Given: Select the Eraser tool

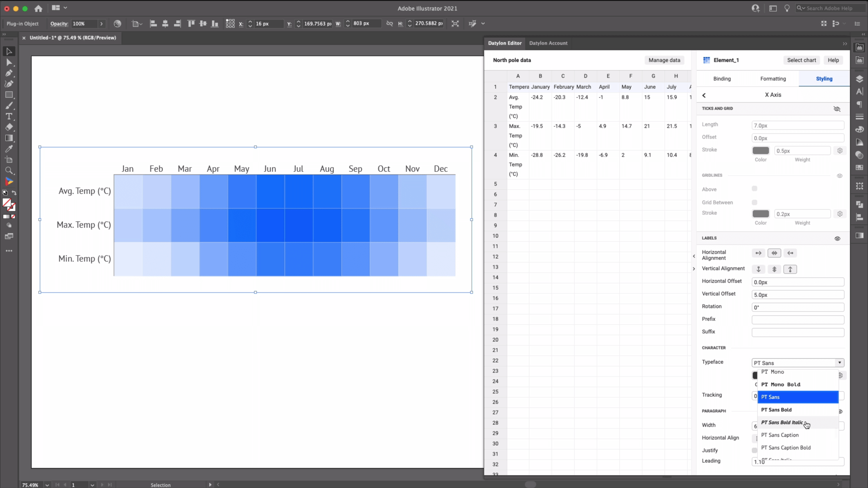Looking at the screenshot, I should coord(9,126).
